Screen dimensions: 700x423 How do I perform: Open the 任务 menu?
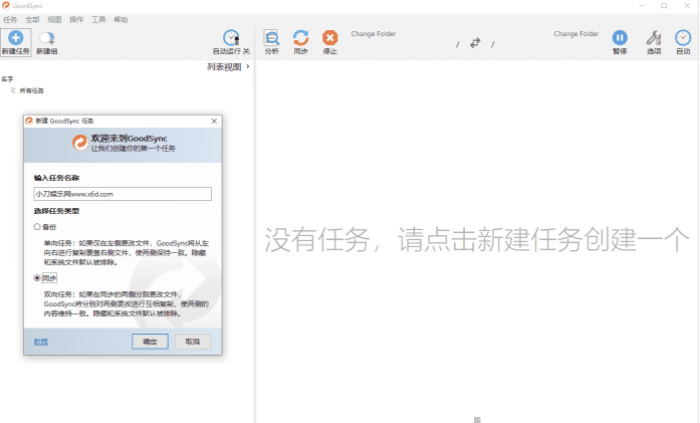tap(10, 20)
